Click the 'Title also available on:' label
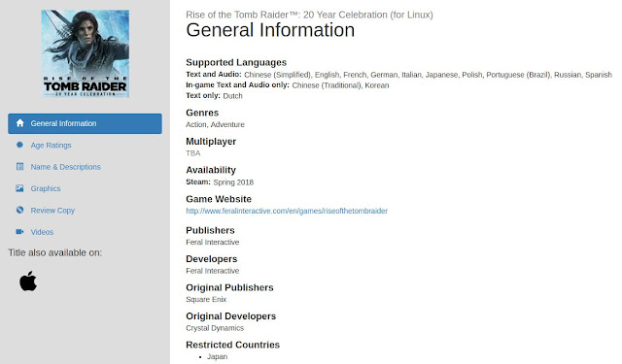622x364 pixels. click(x=55, y=252)
